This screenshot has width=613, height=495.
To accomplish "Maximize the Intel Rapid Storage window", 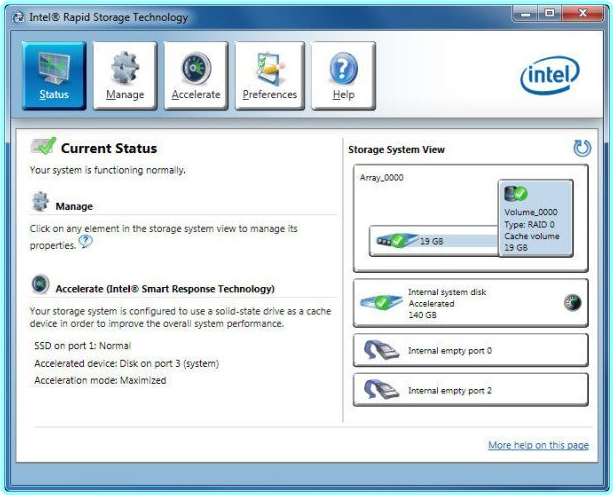I will coord(550,14).
